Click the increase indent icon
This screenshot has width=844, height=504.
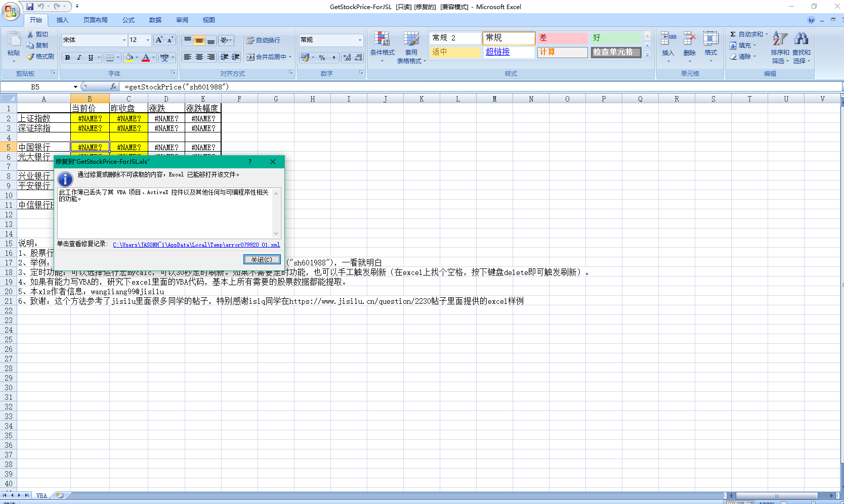235,57
